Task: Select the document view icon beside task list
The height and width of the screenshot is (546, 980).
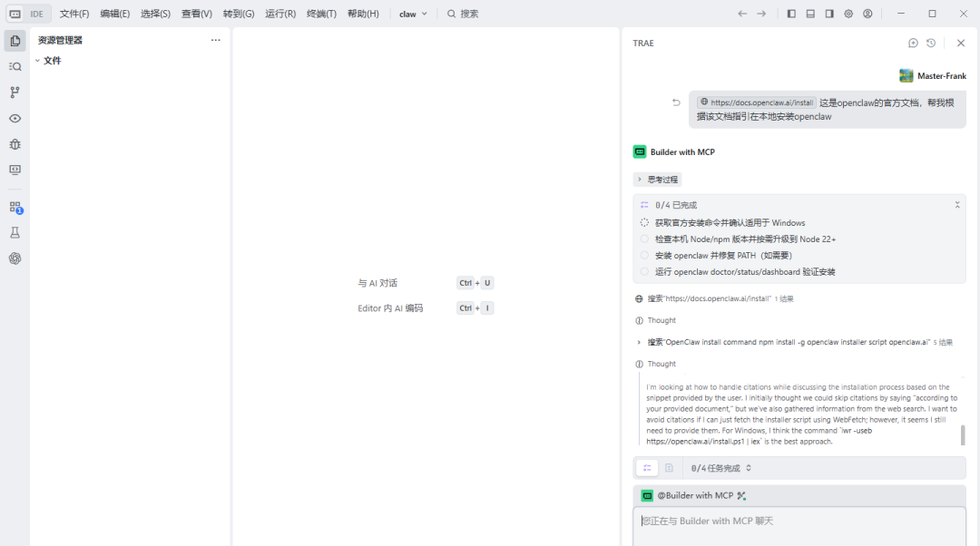Action: click(669, 468)
